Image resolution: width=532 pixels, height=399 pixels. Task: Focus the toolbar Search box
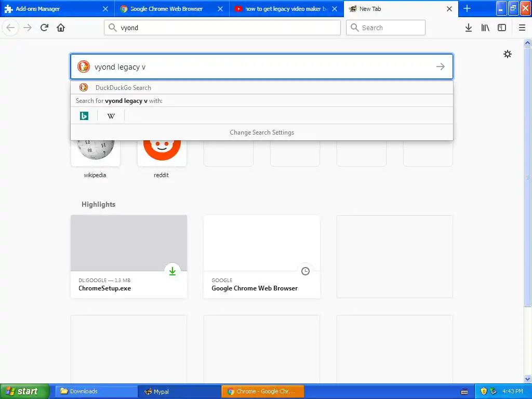(x=385, y=28)
